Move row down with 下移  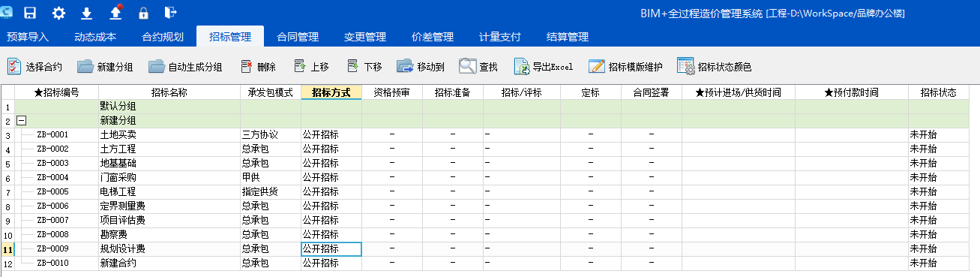(x=364, y=67)
